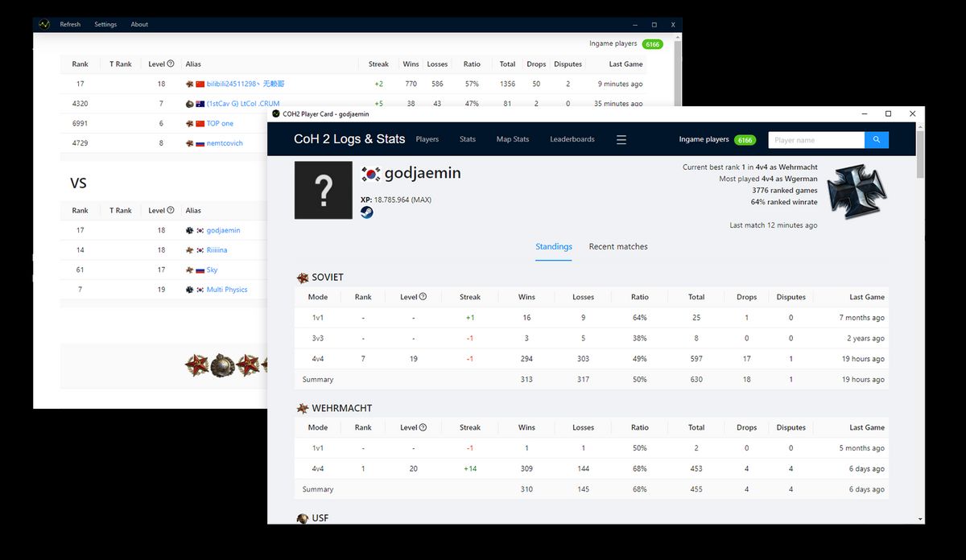The image size is (966, 560).
Task: Click the "+14" streak value in the Wehrmacht table
Action: tap(470, 468)
